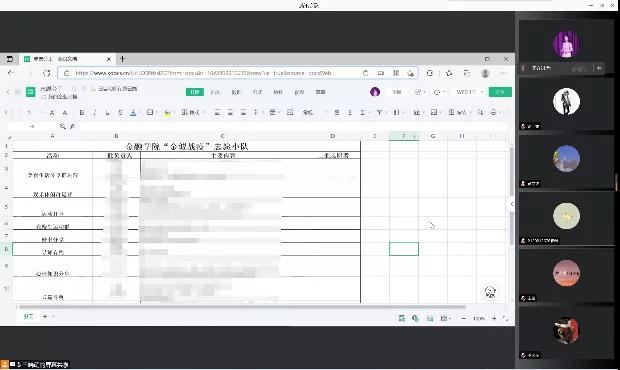This screenshot has width=620, height=370.
Task: Click the font color underlined A icon
Action: coord(133,113)
